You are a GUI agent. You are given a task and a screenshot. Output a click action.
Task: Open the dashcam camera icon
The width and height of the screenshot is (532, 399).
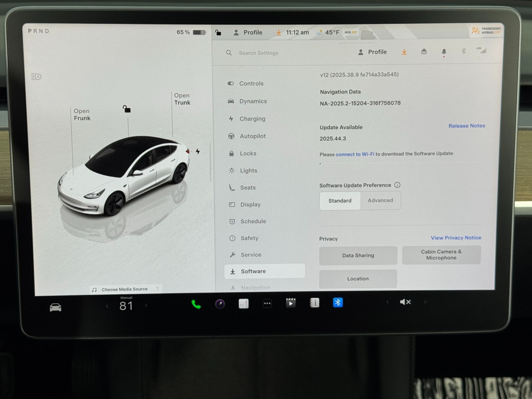[x=220, y=304]
